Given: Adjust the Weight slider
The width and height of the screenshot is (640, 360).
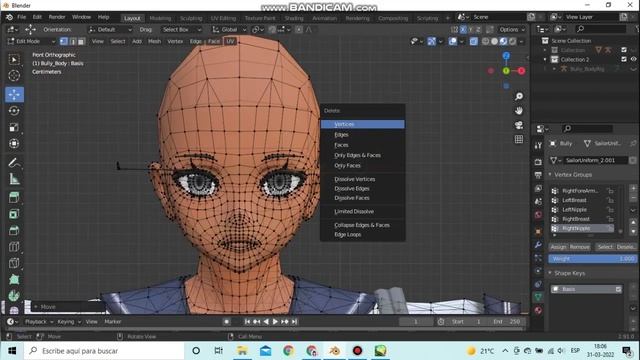Looking at the screenshot, I should (x=592, y=259).
